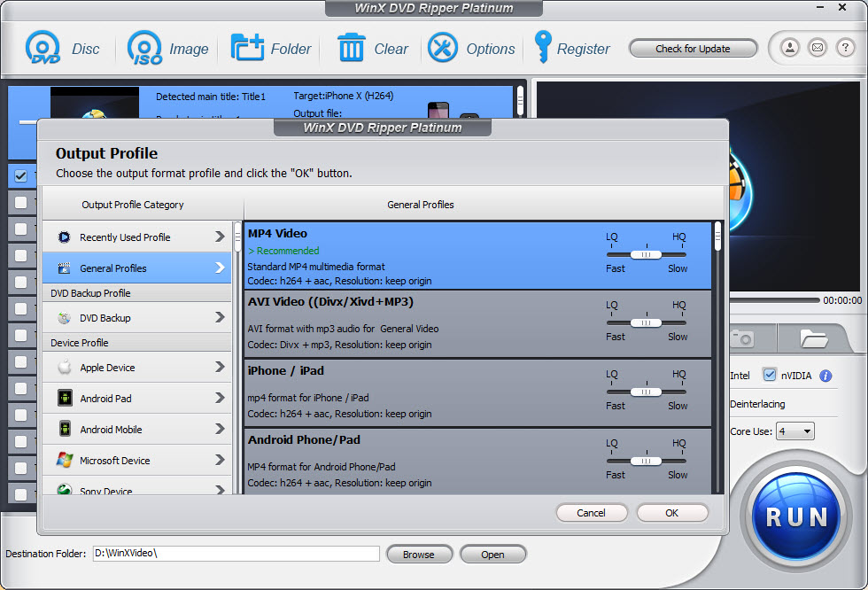This screenshot has width=868, height=590.
Task: Click the OK button
Action: click(x=672, y=513)
